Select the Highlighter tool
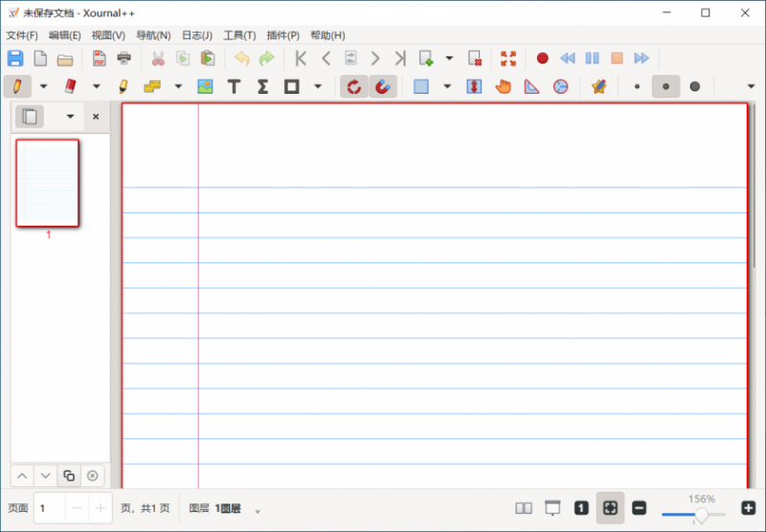This screenshot has height=532, width=766. [x=124, y=86]
